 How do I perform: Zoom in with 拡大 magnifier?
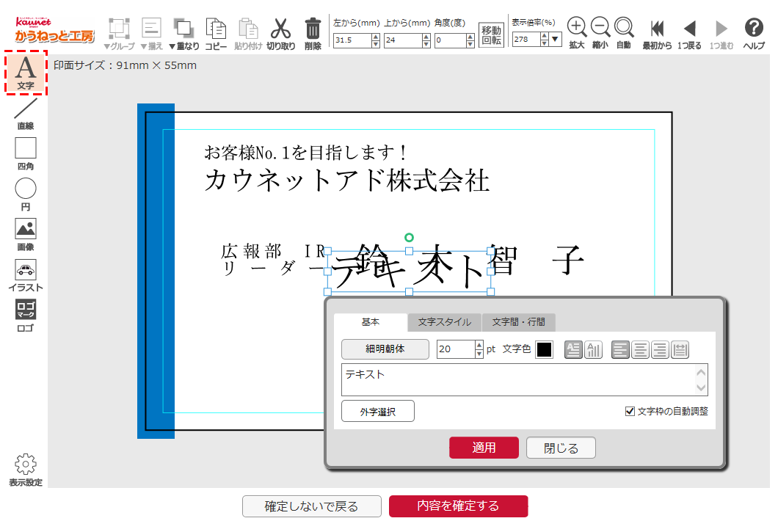coord(577,33)
